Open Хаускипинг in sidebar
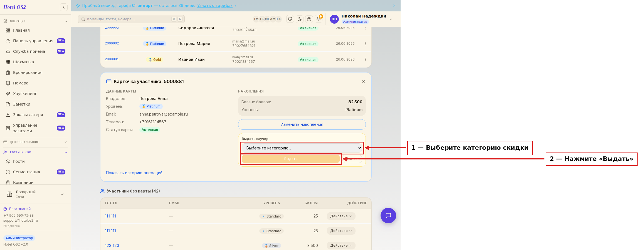Image resolution: width=644 pixels, height=250 pixels. click(x=35, y=94)
